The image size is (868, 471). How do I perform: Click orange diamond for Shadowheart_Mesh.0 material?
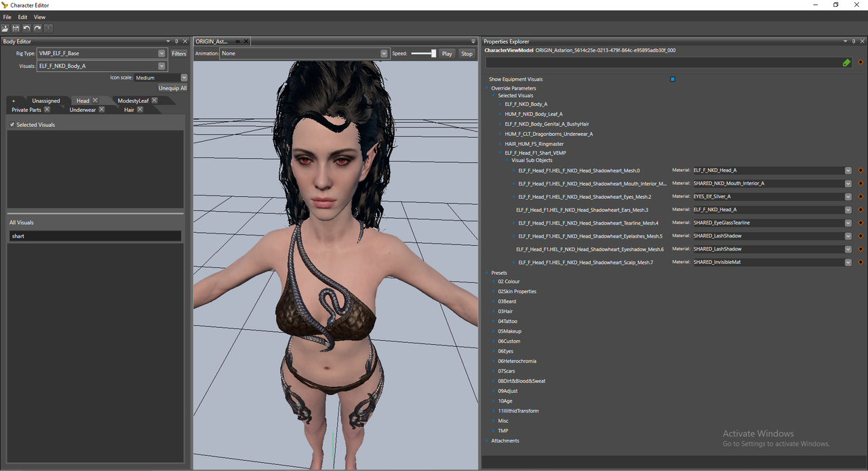tap(861, 170)
